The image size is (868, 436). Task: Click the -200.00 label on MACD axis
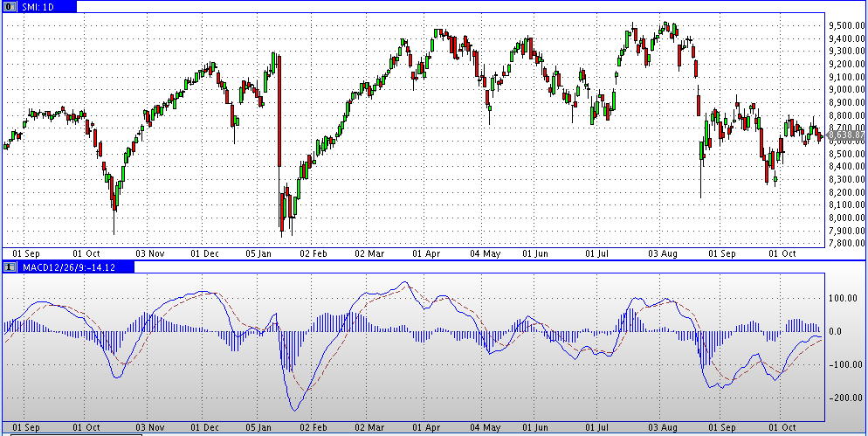[843, 398]
